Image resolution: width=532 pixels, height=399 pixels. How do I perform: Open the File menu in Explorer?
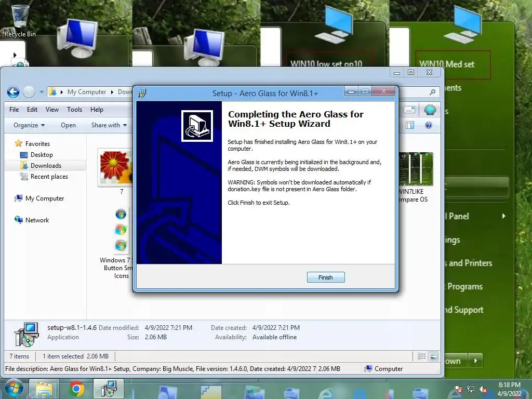[x=14, y=110]
